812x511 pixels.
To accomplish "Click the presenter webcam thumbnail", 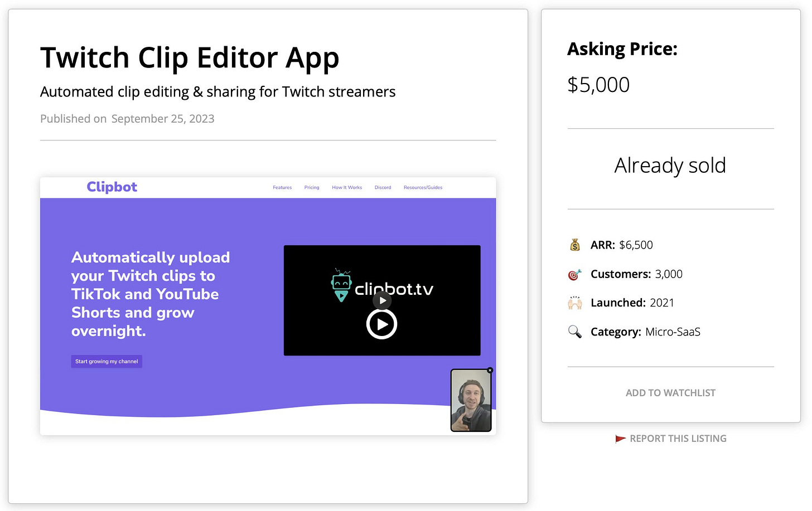I will click(471, 400).
